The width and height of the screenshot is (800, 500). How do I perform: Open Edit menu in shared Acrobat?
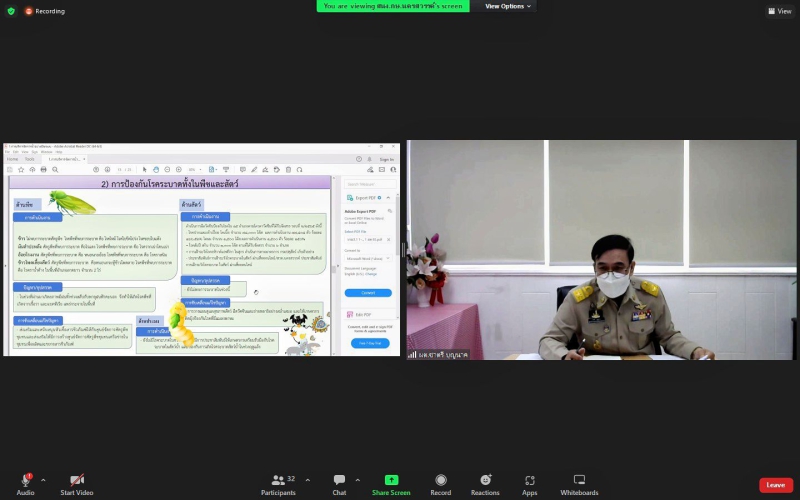tap(16, 152)
